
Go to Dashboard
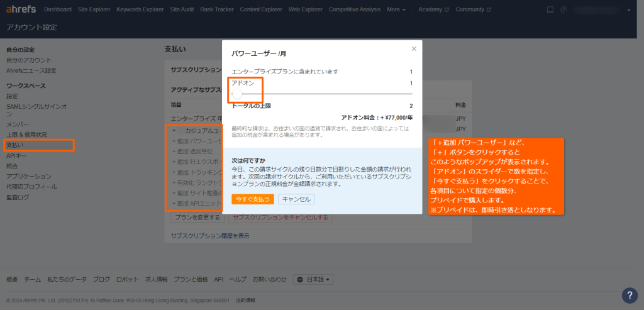click(57, 9)
